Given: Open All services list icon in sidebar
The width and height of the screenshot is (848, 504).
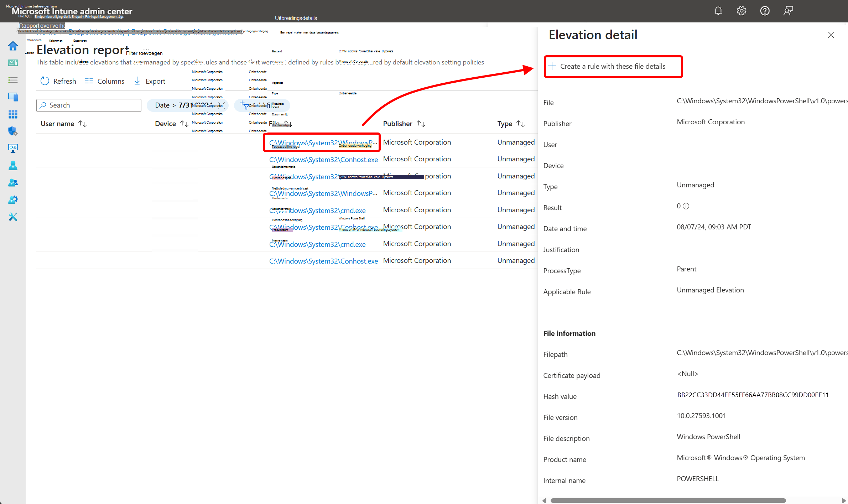Looking at the screenshot, I should point(13,80).
